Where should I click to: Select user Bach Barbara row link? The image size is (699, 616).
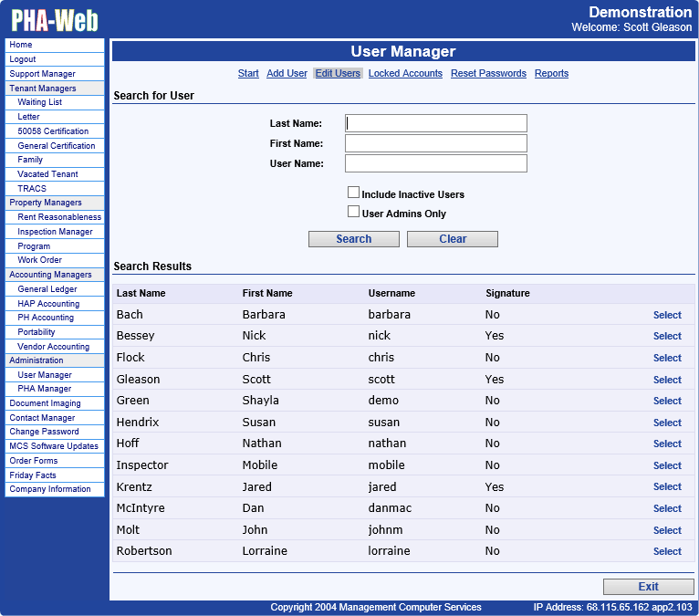point(667,315)
